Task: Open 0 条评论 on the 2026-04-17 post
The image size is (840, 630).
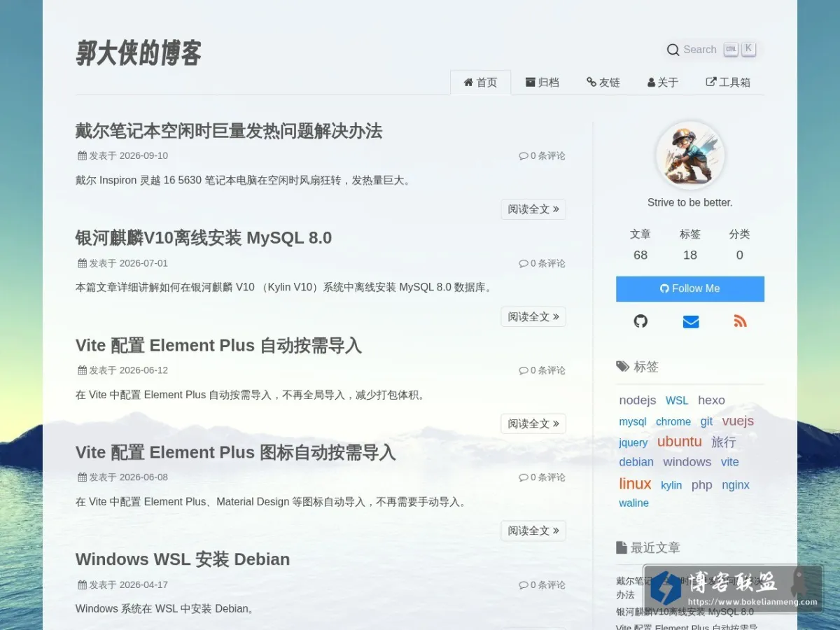Action: tap(542, 584)
